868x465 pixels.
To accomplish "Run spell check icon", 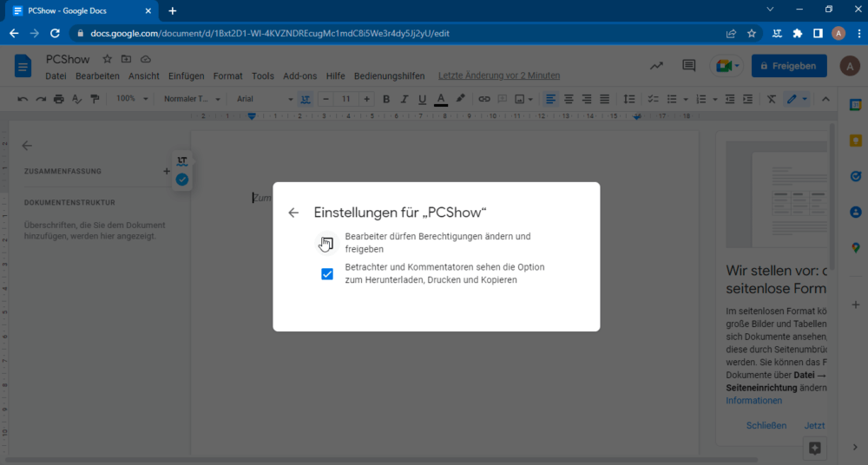I will [x=77, y=99].
